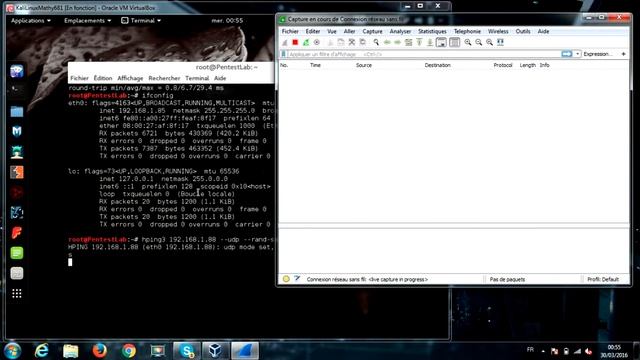
Task: Open the terminal window Édition menu
Action: click(x=103, y=78)
